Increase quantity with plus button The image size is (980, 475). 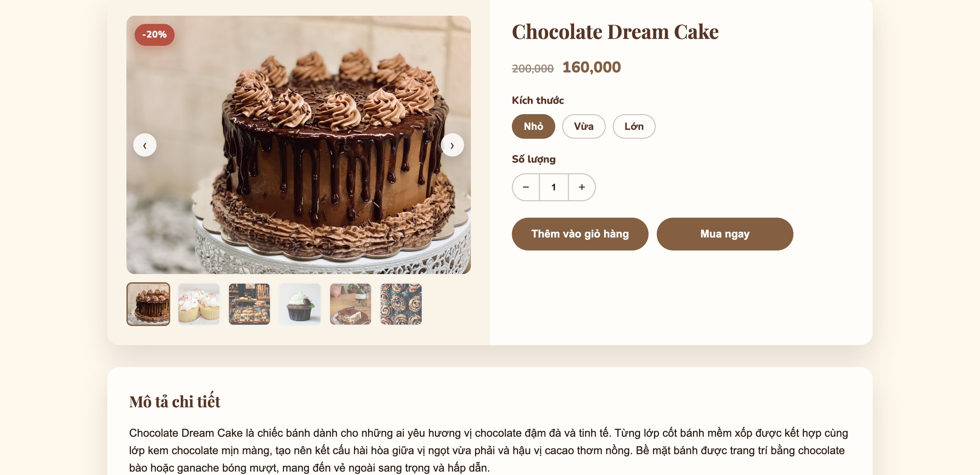(582, 187)
